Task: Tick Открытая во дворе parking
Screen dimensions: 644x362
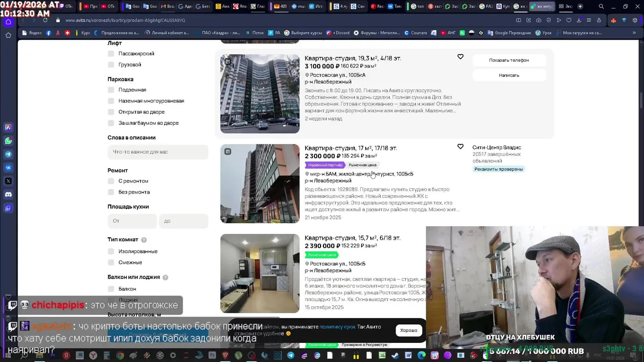Action: pyautogui.click(x=111, y=112)
